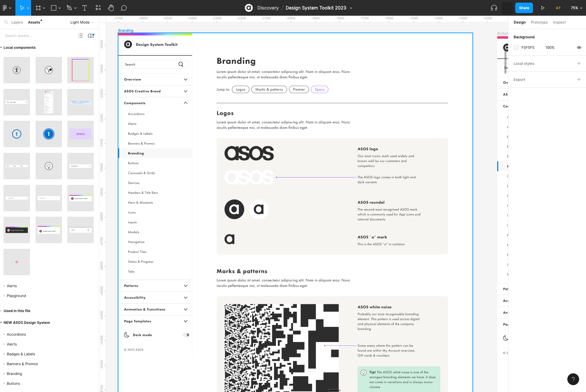Jump to Marks & patterns pill

[269, 89]
